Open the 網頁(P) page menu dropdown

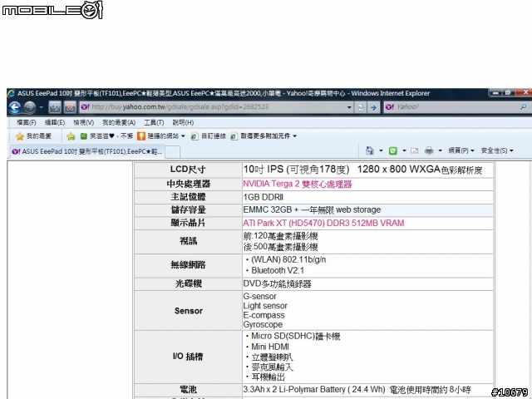tap(461, 150)
